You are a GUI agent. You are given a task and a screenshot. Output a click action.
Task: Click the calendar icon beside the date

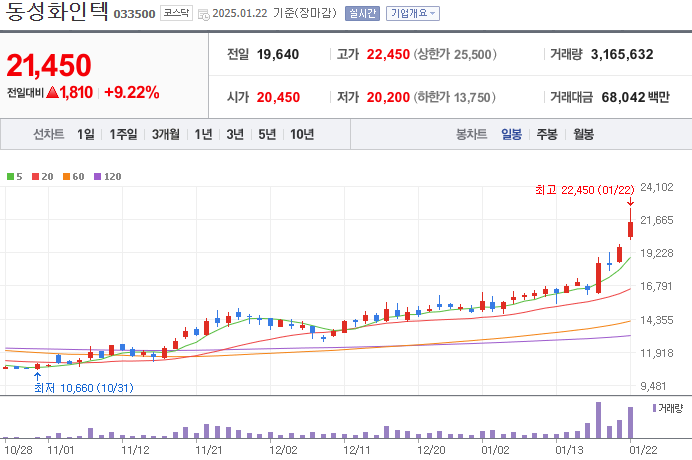tap(205, 14)
